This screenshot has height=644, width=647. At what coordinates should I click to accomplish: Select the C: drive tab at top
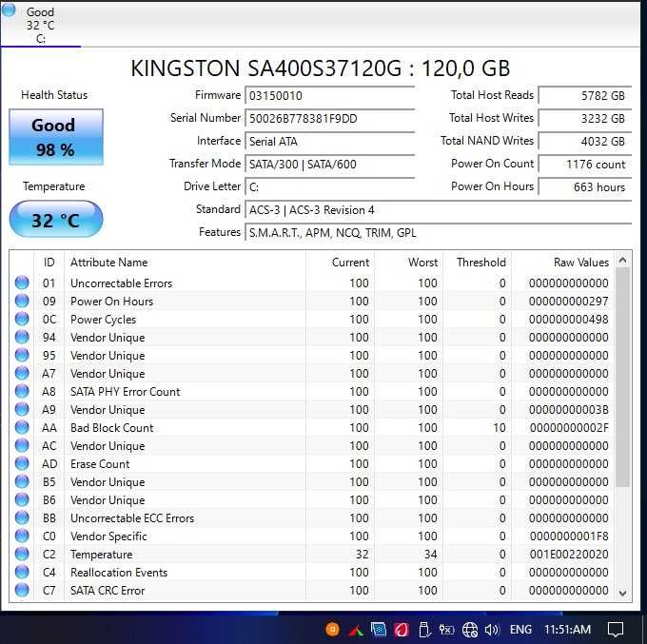click(40, 25)
